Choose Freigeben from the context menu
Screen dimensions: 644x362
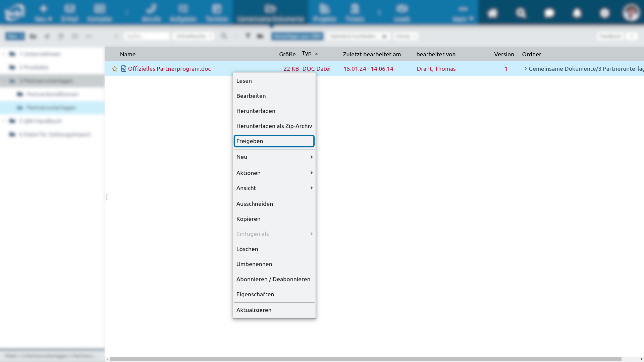(x=274, y=141)
